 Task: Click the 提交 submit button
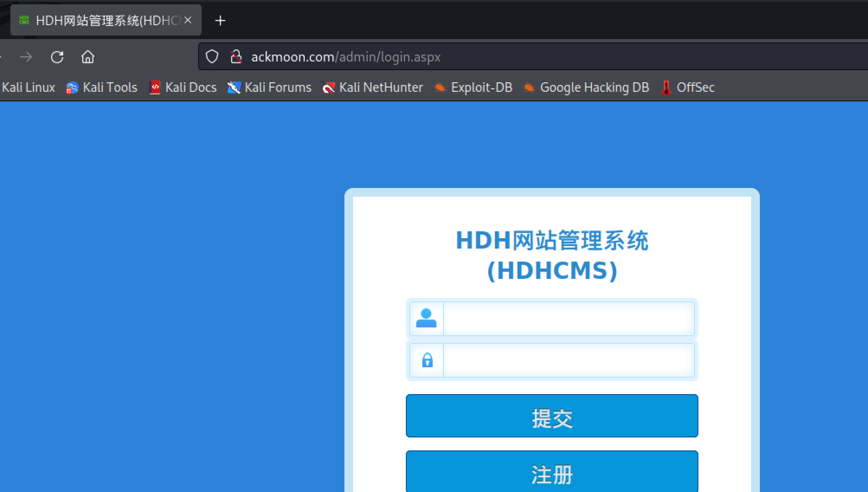(552, 416)
